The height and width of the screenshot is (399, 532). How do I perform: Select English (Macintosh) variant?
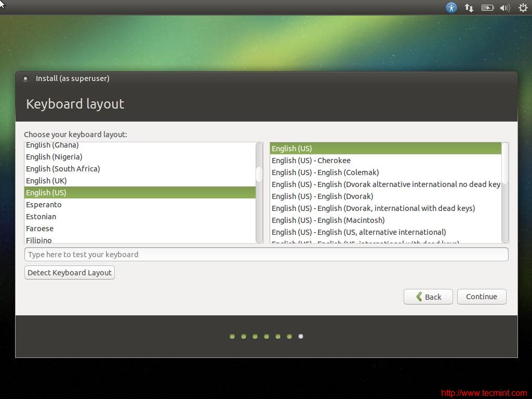point(386,220)
